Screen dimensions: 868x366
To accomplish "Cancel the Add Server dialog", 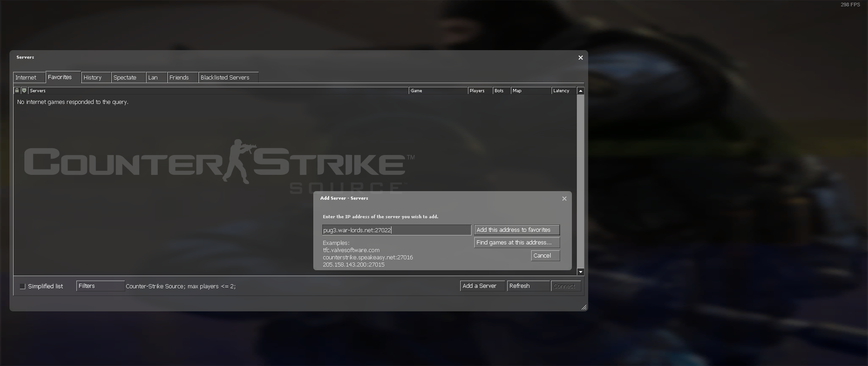I will click(545, 256).
